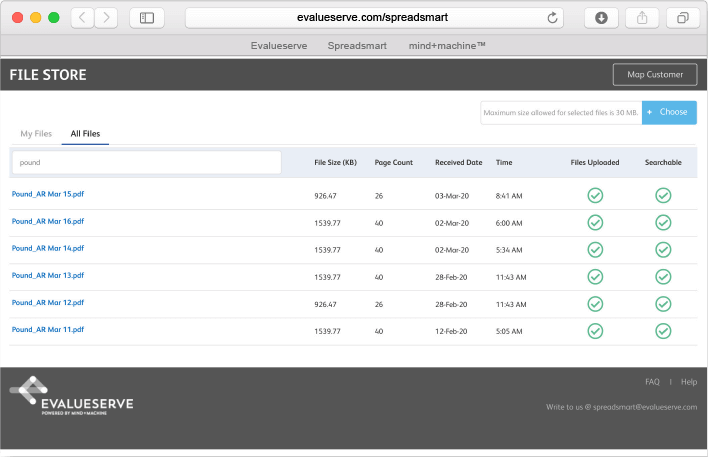Open Pound_AR Mar 14.pdf
708x457 pixels.
point(48,248)
